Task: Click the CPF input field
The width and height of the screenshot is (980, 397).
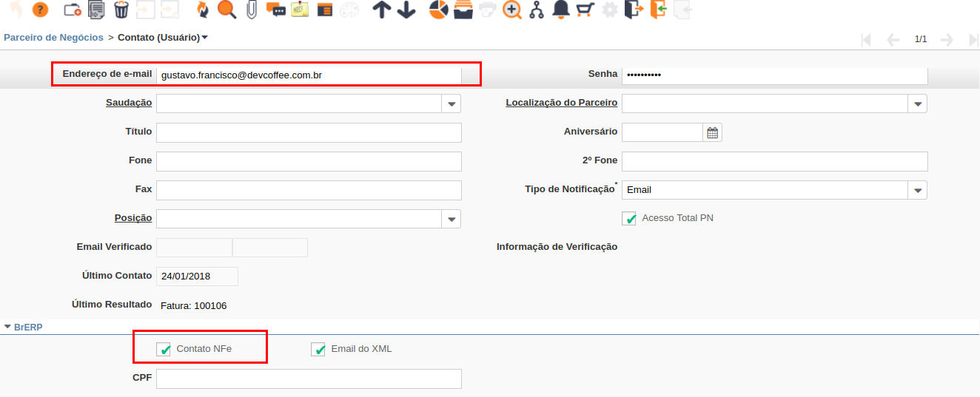Action: click(309, 379)
